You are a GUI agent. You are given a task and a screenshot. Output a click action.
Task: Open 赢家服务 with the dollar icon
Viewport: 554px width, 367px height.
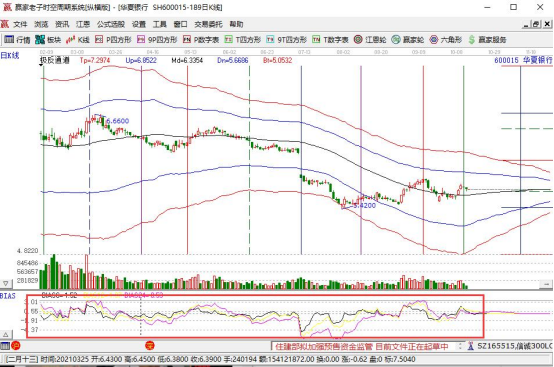click(487, 40)
